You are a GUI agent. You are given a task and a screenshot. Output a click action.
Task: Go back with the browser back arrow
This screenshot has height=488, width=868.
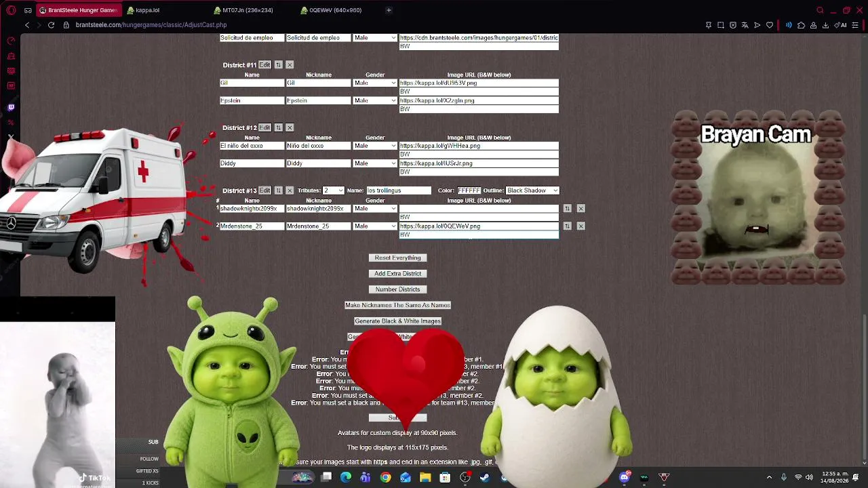coord(27,25)
